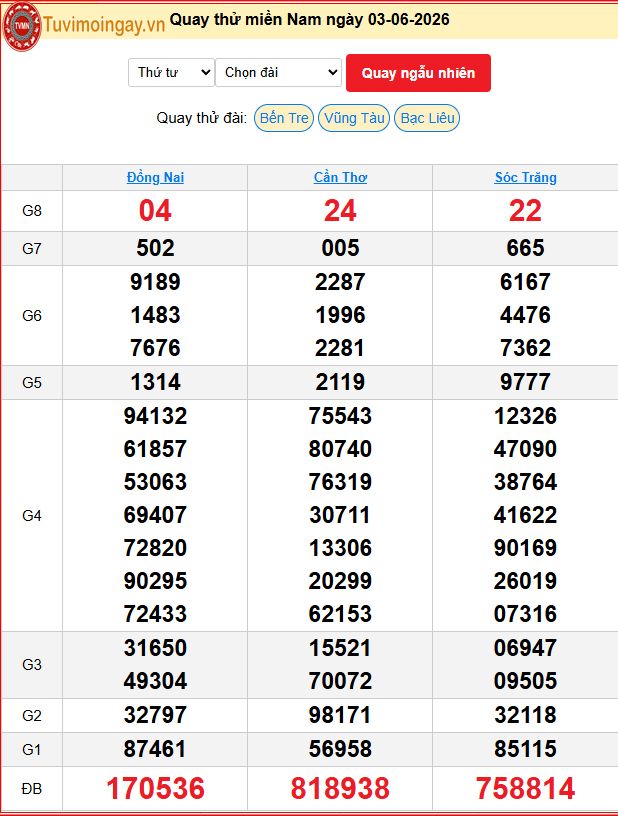Click the G3 number '09505'
This screenshot has height=816, width=618.
coord(525,681)
